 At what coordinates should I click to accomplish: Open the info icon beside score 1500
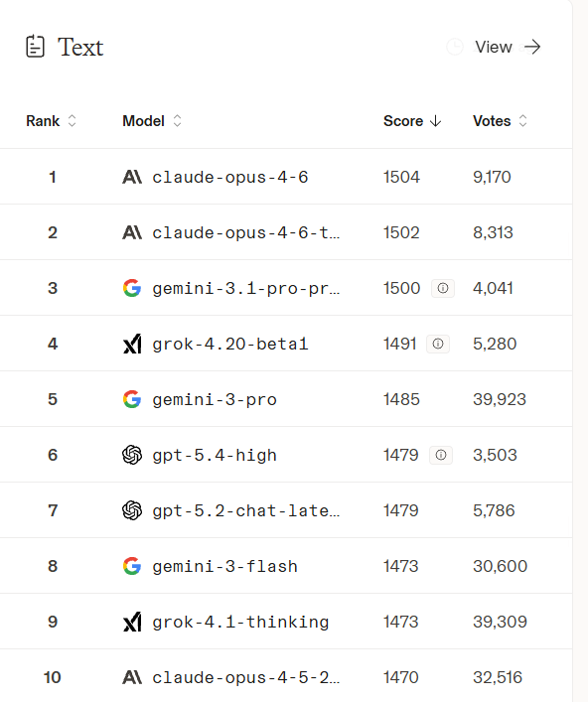pos(443,288)
